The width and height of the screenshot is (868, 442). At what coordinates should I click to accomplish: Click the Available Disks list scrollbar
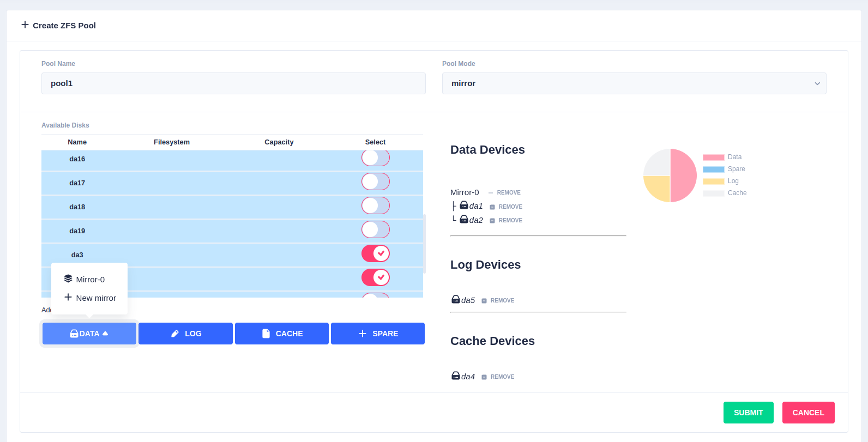[x=424, y=244]
